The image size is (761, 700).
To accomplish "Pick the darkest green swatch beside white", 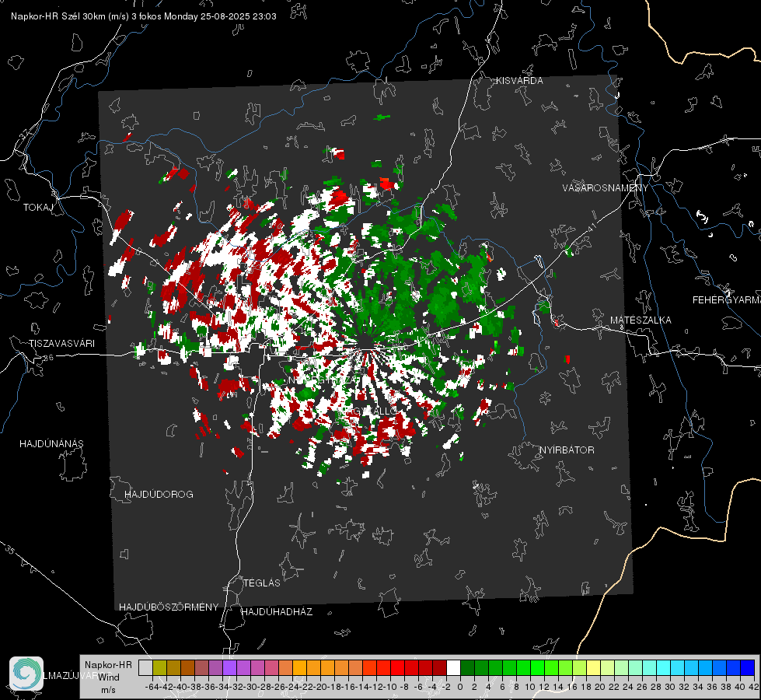I will pos(467,667).
